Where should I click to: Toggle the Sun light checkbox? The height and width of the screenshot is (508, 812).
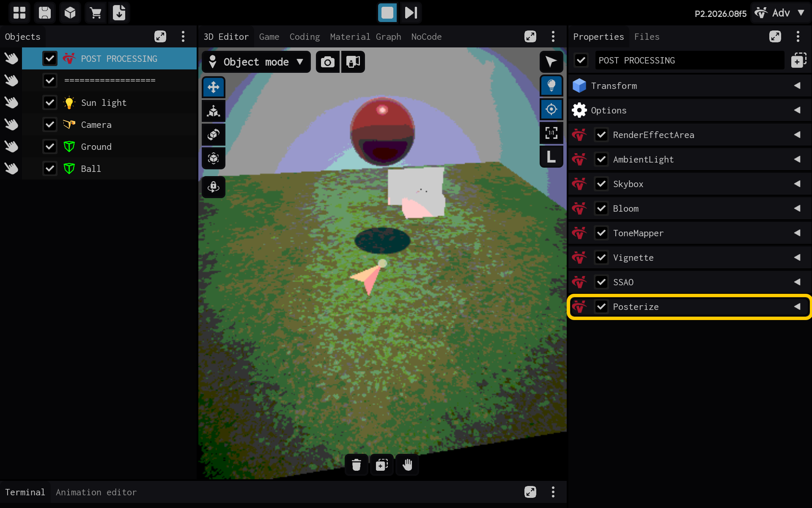point(50,102)
